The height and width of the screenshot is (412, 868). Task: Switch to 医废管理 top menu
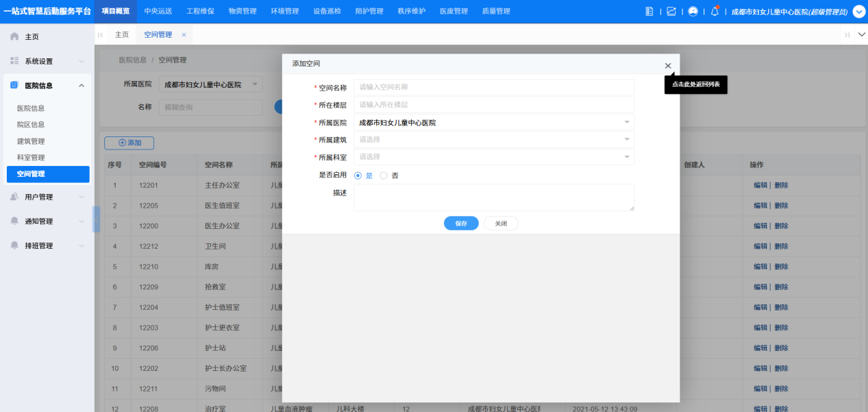point(454,12)
